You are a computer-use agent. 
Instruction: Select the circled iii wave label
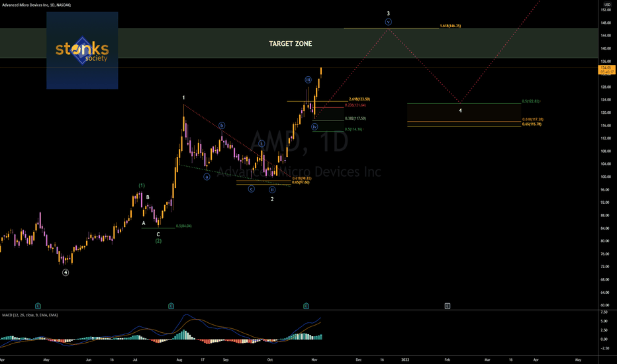point(308,80)
